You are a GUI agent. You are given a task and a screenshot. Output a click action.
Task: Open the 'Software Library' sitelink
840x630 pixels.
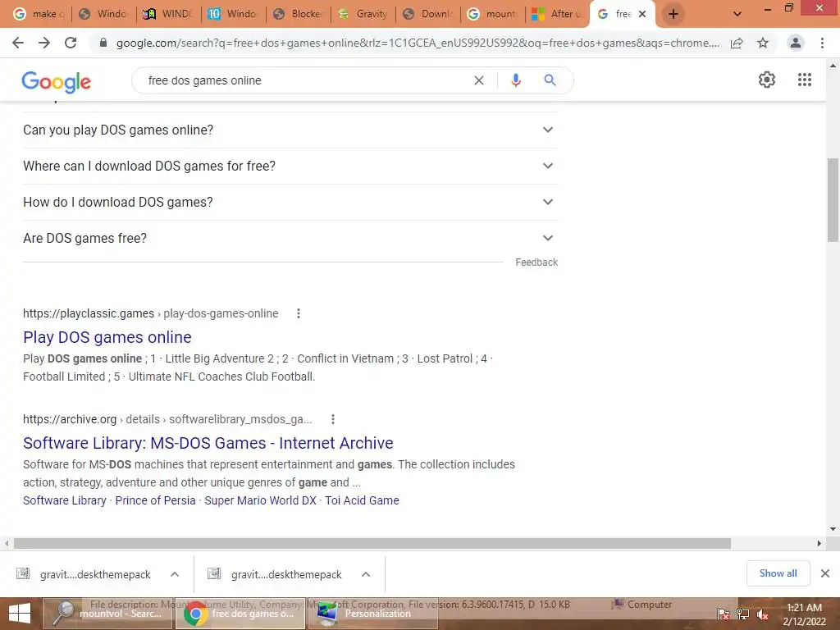(x=64, y=500)
